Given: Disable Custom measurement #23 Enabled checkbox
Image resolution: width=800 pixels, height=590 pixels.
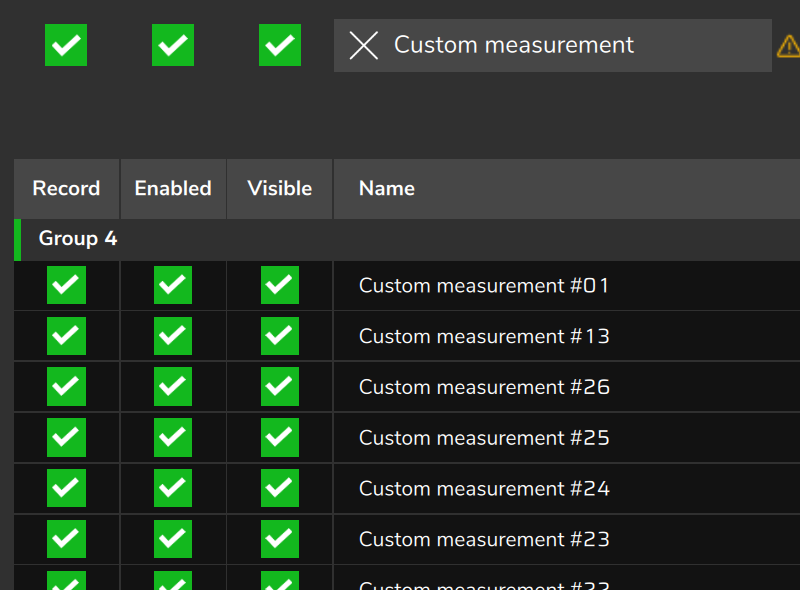Looking at the screenshot, I should 173,539.
